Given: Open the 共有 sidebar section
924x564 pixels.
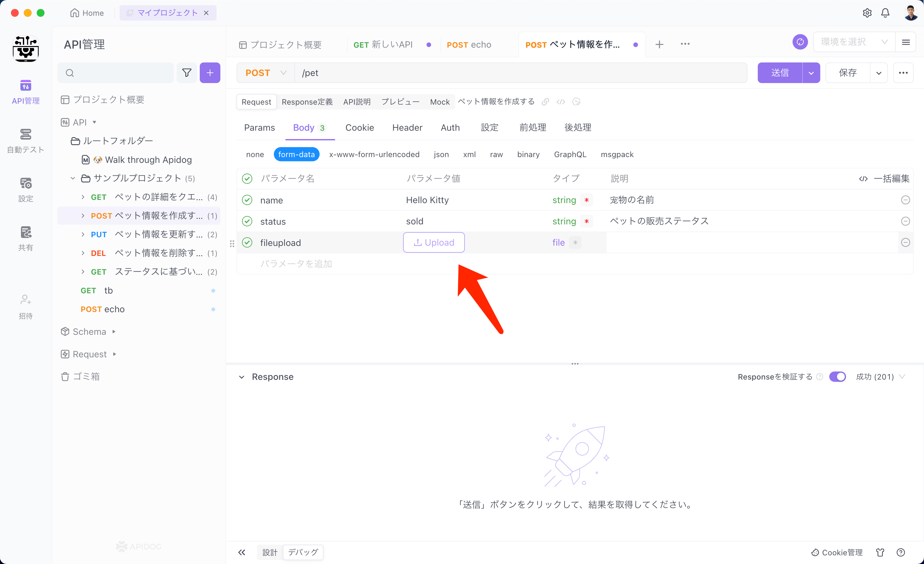Looking at the screenshot, I should click(x=25, y=239).
